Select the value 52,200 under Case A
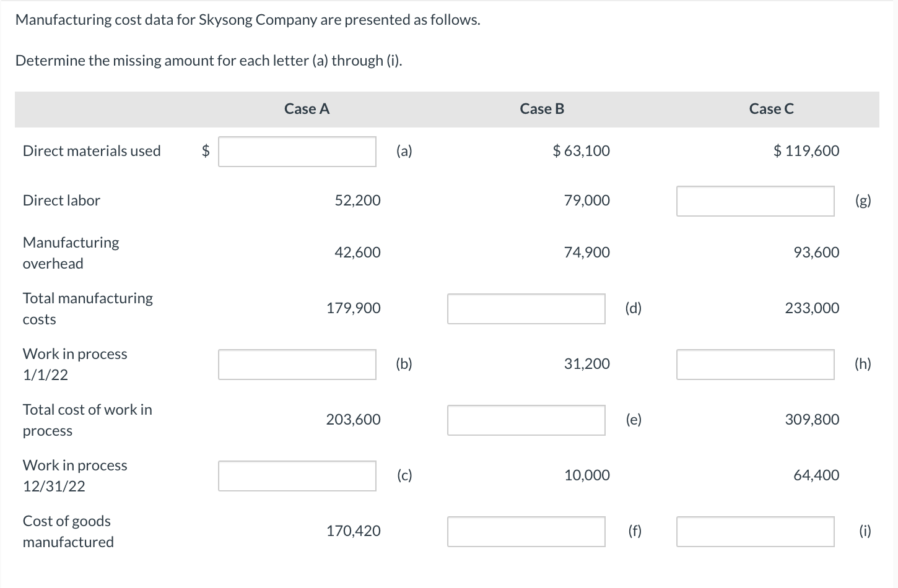Image resolution: width=898 pixels, height=588 pixels. (357, 200)
